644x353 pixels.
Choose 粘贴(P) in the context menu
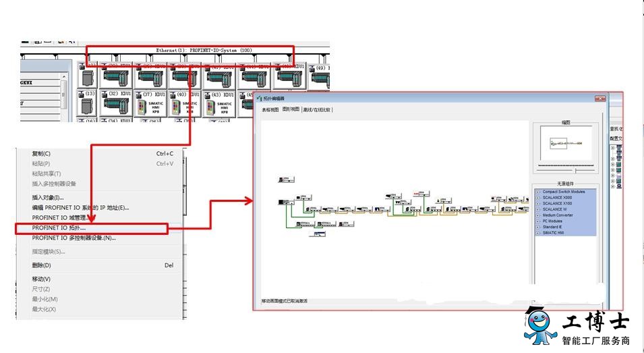click(40, 163)
